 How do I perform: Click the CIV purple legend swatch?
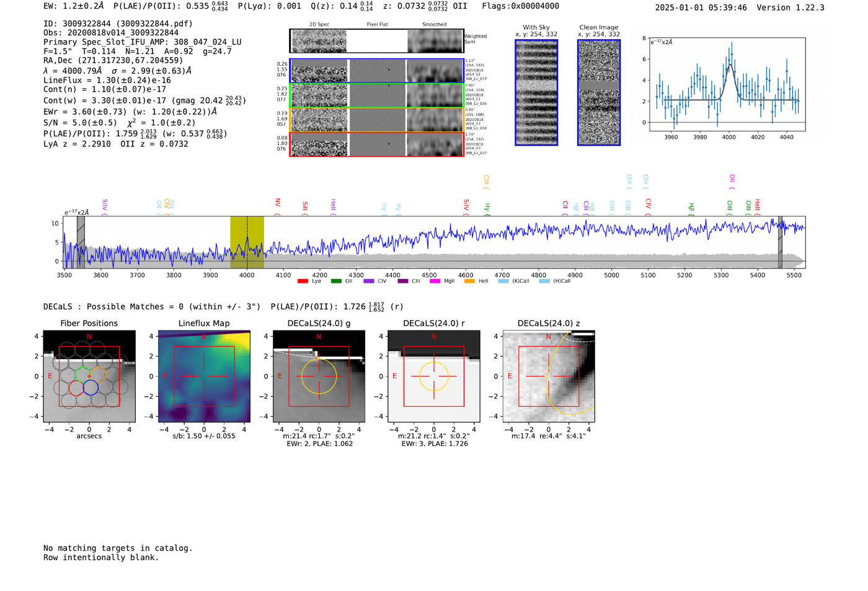pos(369,281)
